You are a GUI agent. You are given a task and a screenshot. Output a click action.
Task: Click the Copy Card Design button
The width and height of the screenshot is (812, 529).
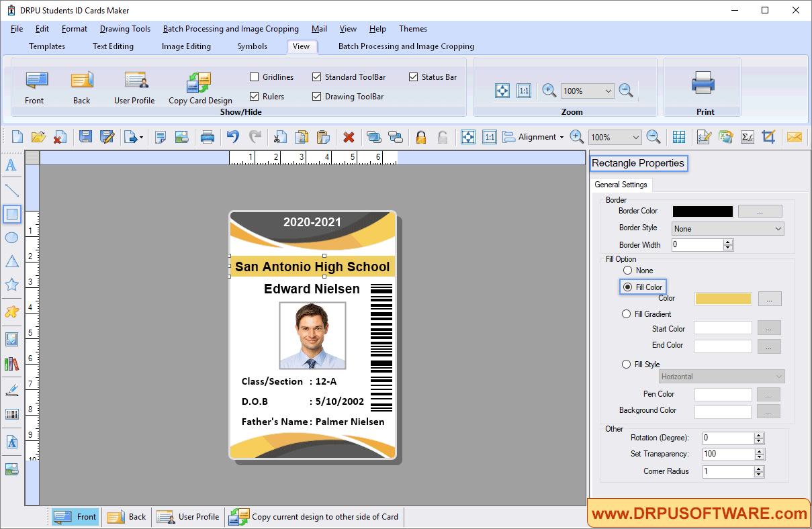coord(200,88)
